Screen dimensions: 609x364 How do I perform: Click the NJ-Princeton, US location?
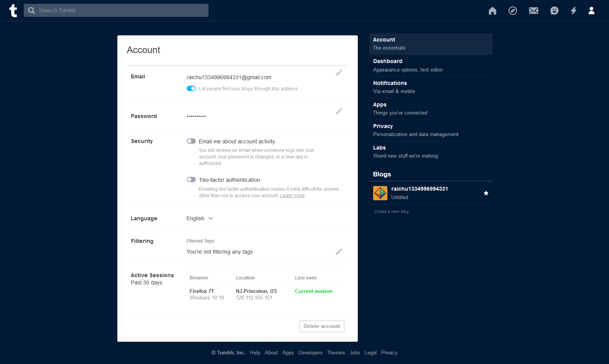[x=256, y=291]
